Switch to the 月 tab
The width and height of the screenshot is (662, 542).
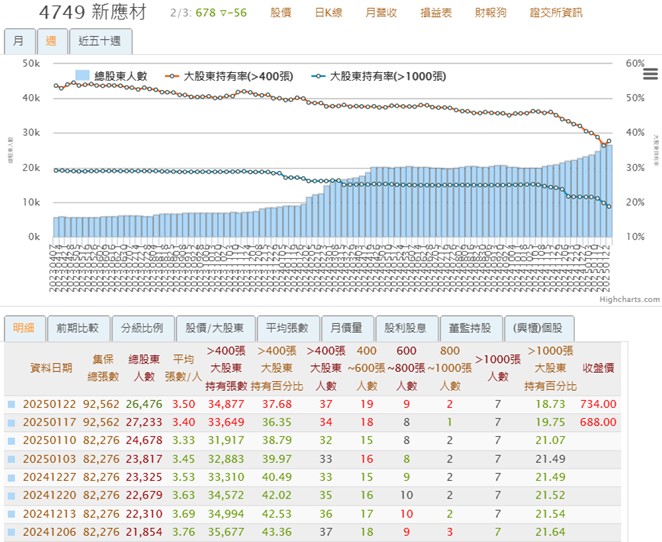click(x=19, y=41)
